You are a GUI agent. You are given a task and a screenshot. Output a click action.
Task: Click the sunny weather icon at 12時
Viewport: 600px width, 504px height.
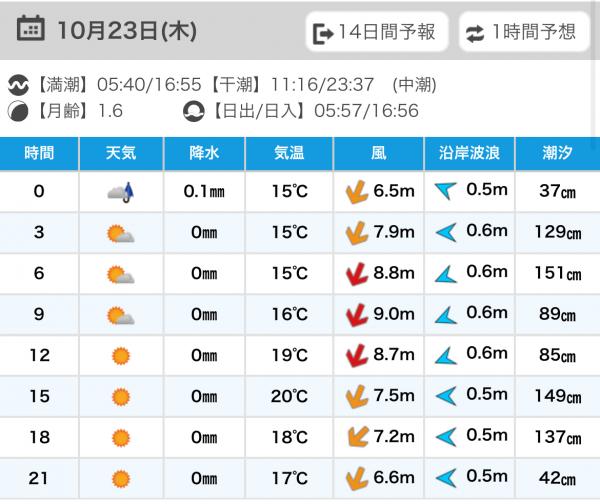pyautogui.click(x=121, y=355)
